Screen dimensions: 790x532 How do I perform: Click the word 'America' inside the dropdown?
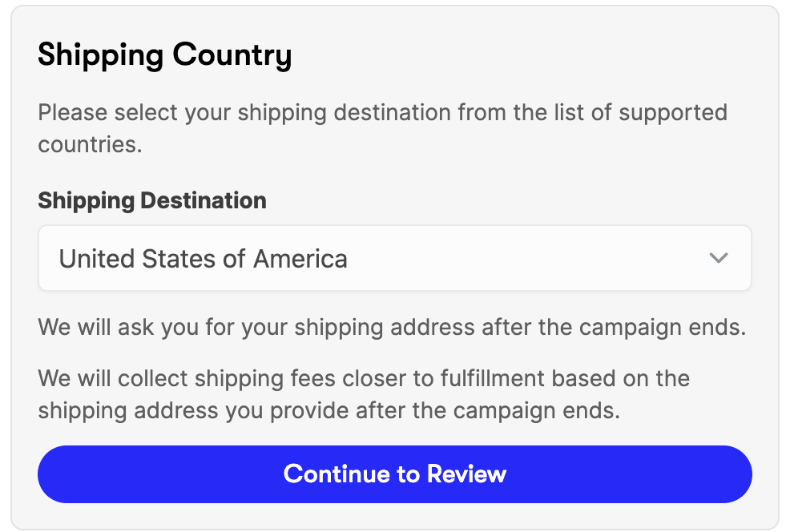pos(300,259)
